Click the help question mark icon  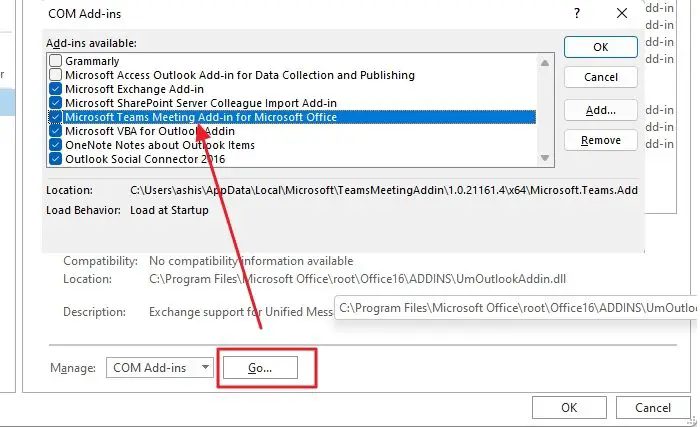point(577,13)
